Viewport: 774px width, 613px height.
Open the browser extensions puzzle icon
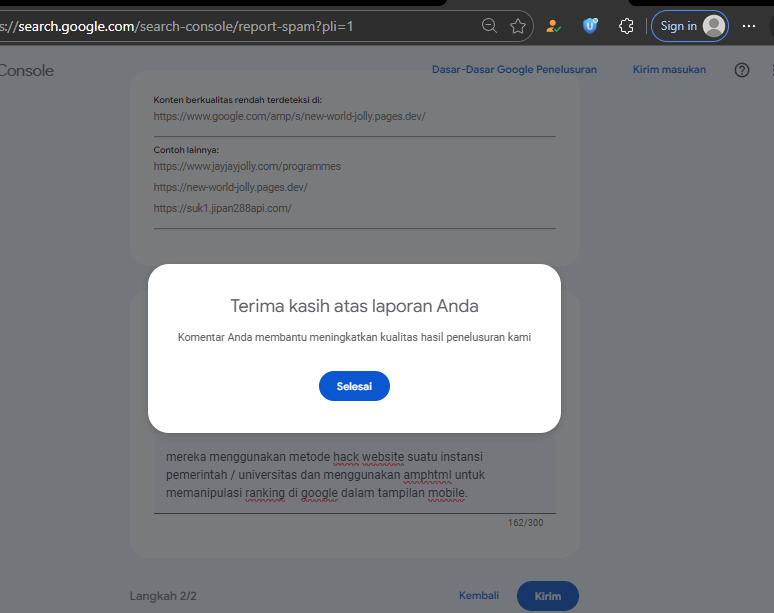[626, 26]
